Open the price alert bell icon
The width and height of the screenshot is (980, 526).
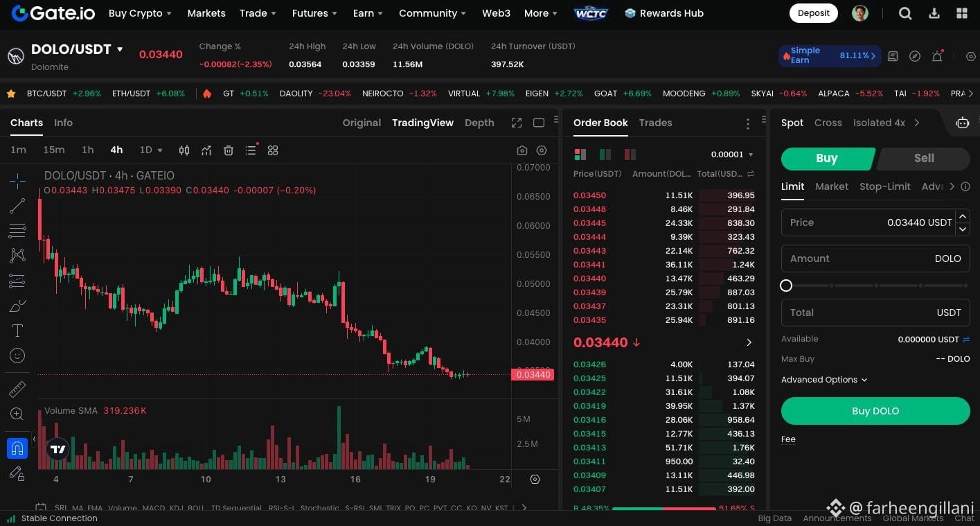click(x=937, y=56)
